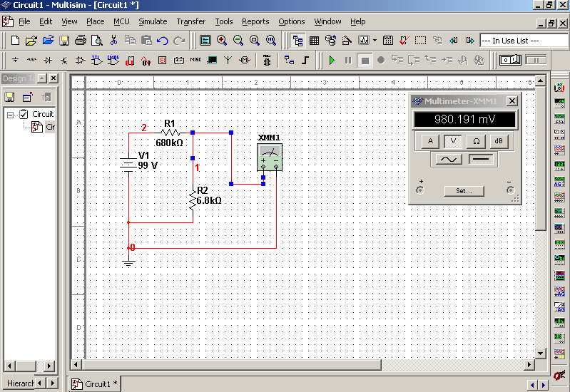
Task: Open the grapher analysis view
Action: [x=364, y=41]
